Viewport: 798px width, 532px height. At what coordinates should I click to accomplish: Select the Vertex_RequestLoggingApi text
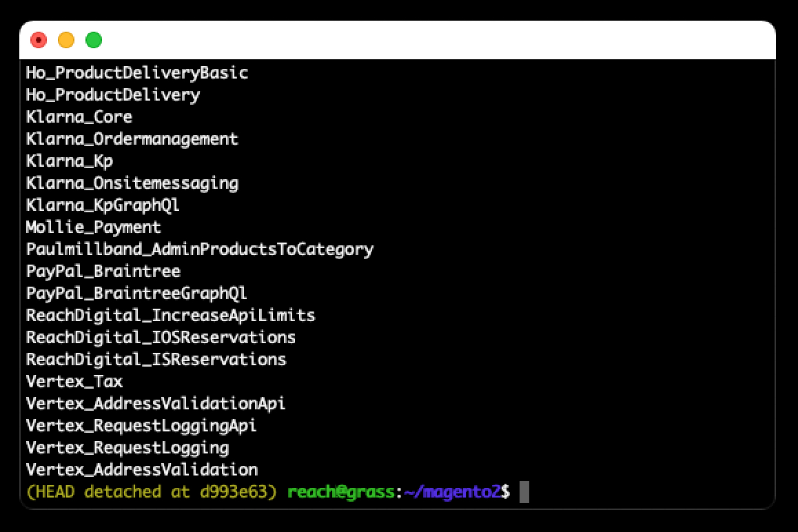click(x=141, y=426)
